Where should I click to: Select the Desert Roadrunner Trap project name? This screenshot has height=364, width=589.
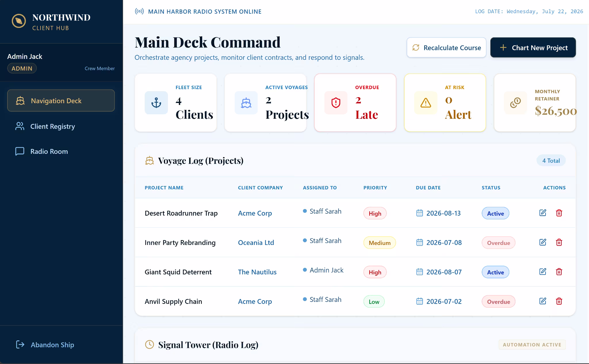click(181, 213)
